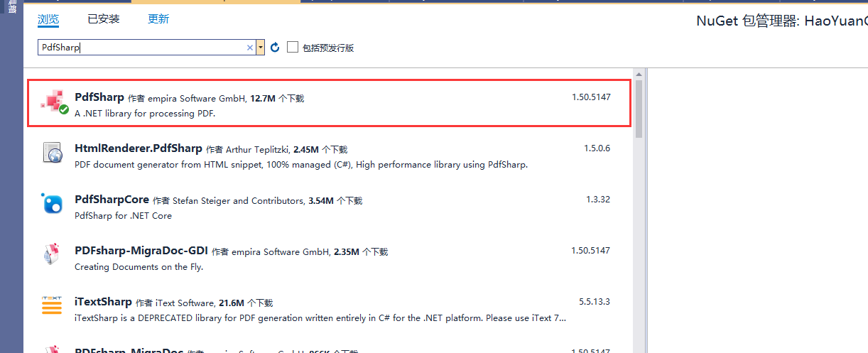Clear the PdfSharp search text
The height and width of the screenshot is (353, 868).
click(250, 48)
